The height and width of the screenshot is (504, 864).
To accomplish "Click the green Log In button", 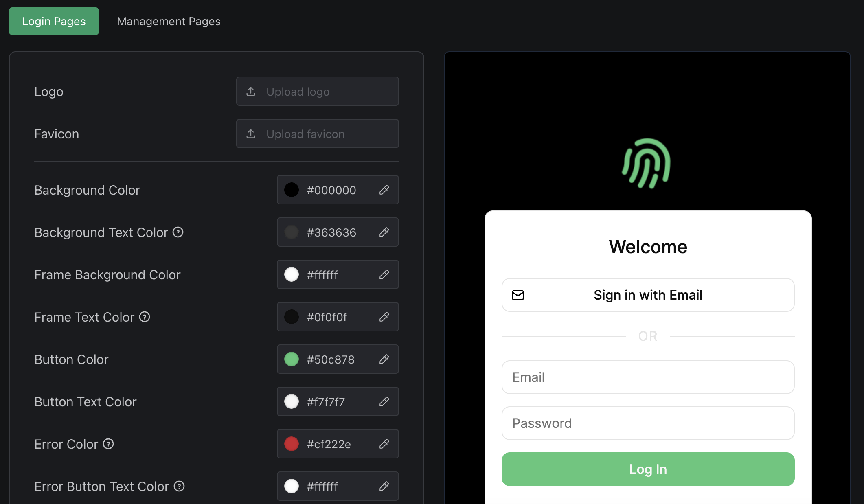I will click(x=648, y=469).
